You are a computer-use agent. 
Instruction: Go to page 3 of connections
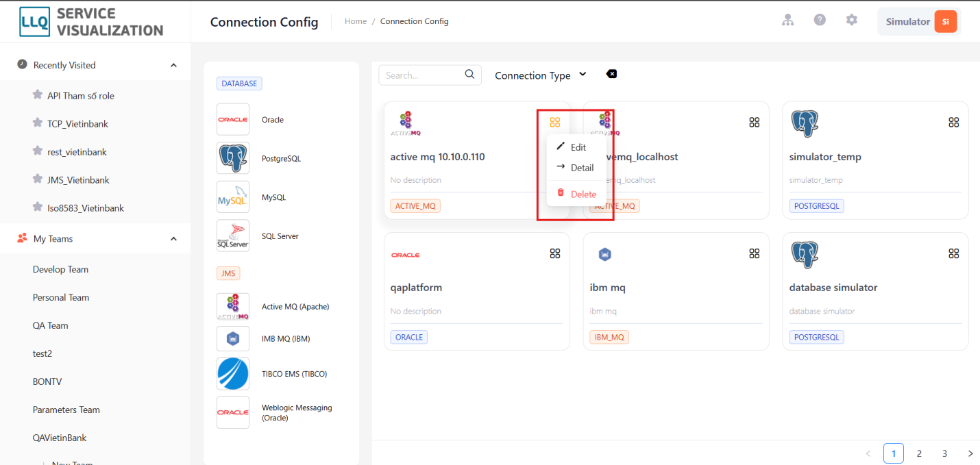[944, 453]
